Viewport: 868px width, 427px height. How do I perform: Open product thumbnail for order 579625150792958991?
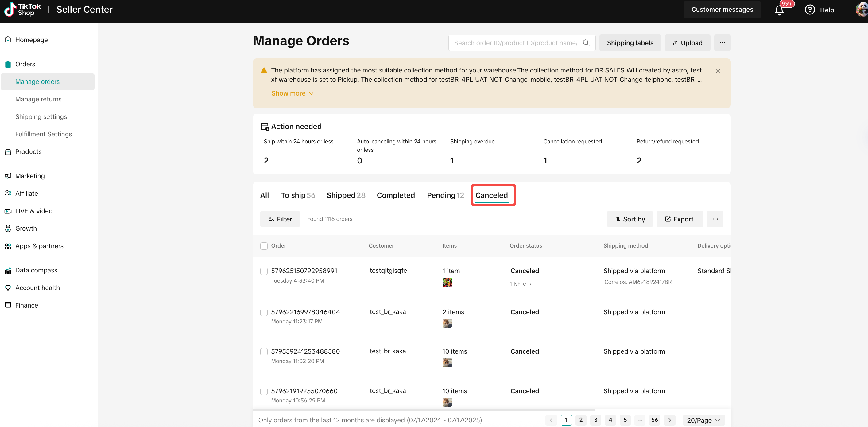447,282
